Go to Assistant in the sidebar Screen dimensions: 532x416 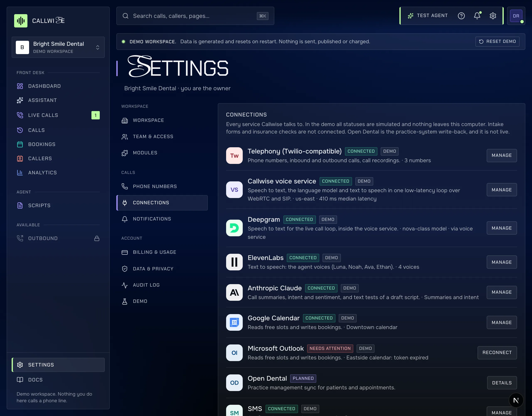click(58, 100)
